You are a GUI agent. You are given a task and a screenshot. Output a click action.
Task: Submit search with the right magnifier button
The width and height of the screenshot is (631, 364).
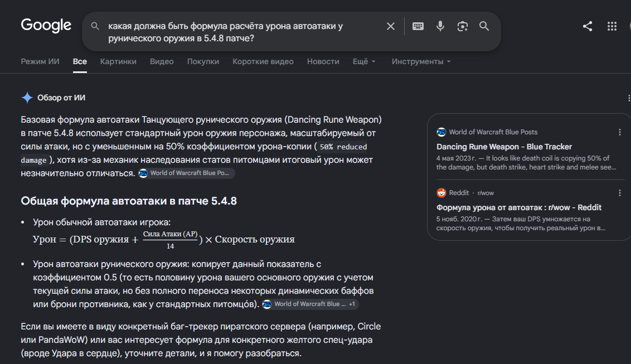click(484, 26)
